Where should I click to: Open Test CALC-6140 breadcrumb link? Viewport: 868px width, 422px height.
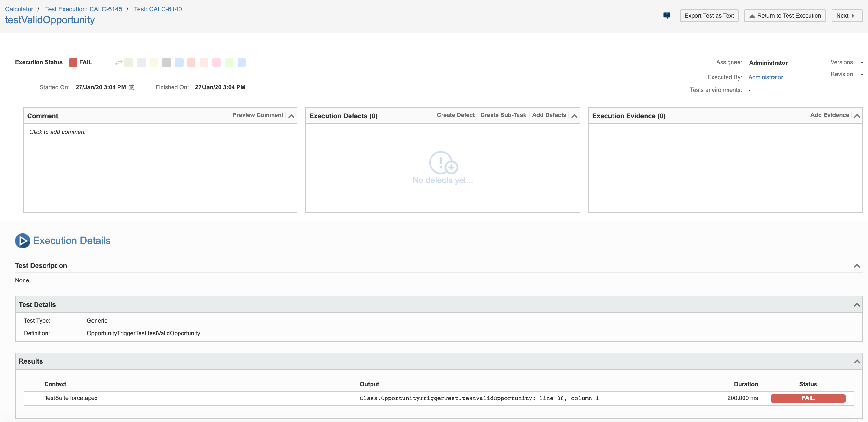(x=158, y=9)
